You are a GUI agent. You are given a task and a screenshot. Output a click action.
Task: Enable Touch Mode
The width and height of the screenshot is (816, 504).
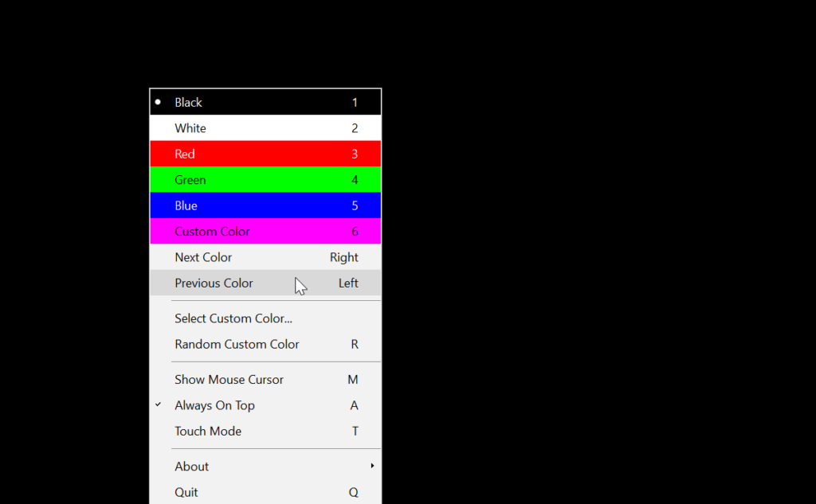pos(265,432)
